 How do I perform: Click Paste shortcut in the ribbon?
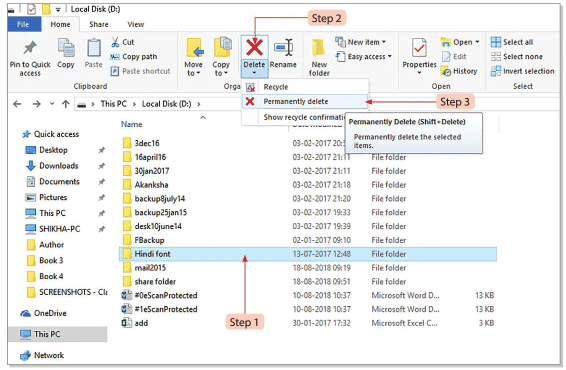coord(140,71)
